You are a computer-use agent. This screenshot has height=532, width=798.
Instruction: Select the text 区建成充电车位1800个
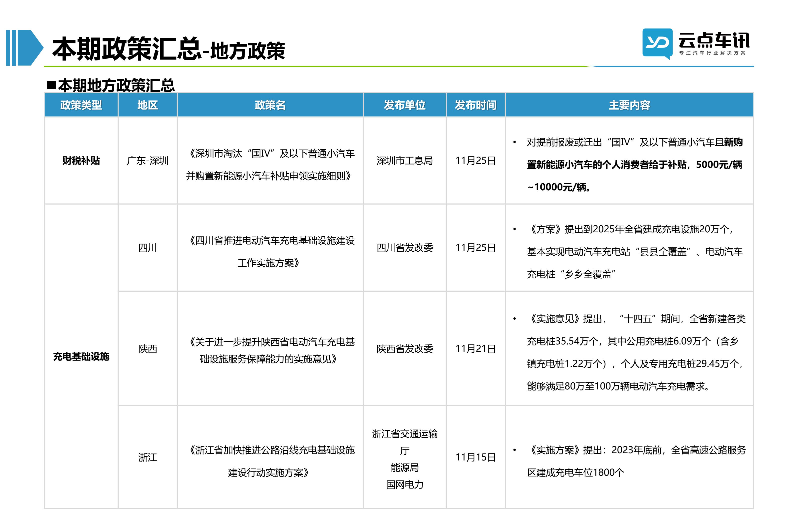575,472
